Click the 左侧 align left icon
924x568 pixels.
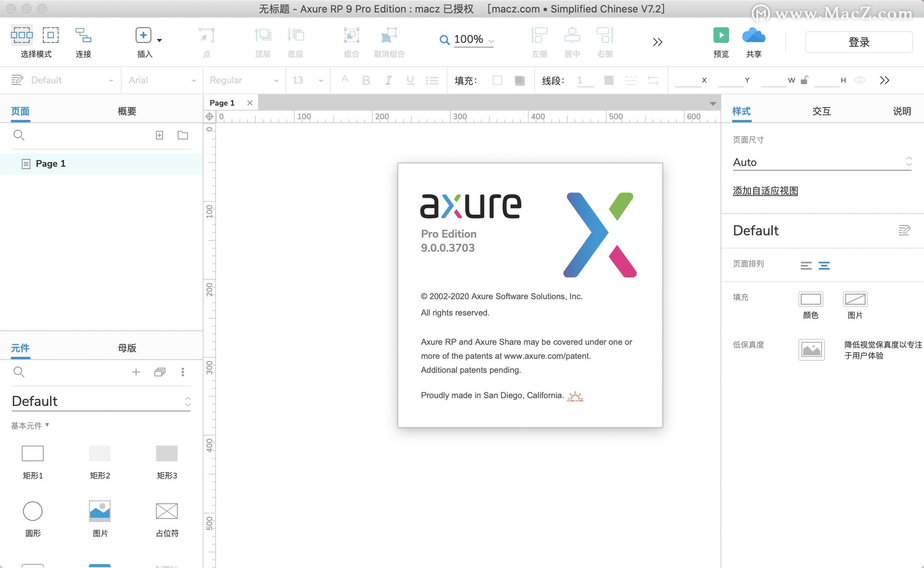pos(539,35)
